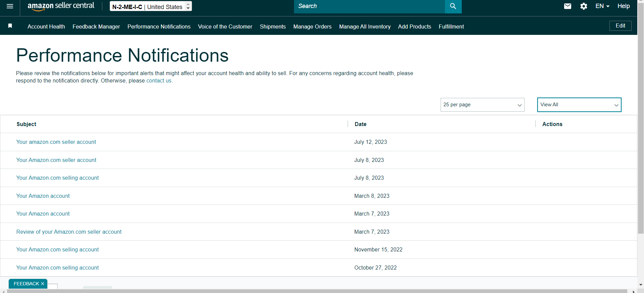This screenshot has width=644, height=293.
Task: Open the settings gear icon
Action: click(584, 6)
